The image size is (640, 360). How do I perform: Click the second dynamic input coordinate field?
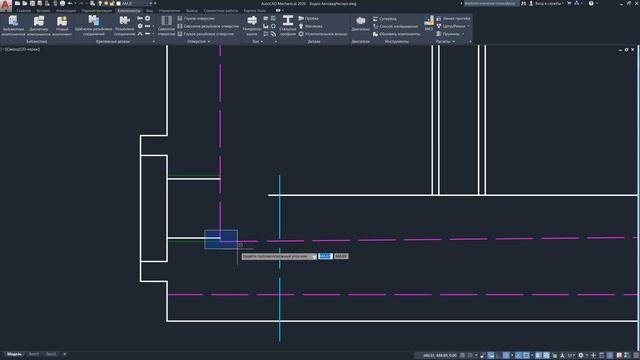coord(341,256)
